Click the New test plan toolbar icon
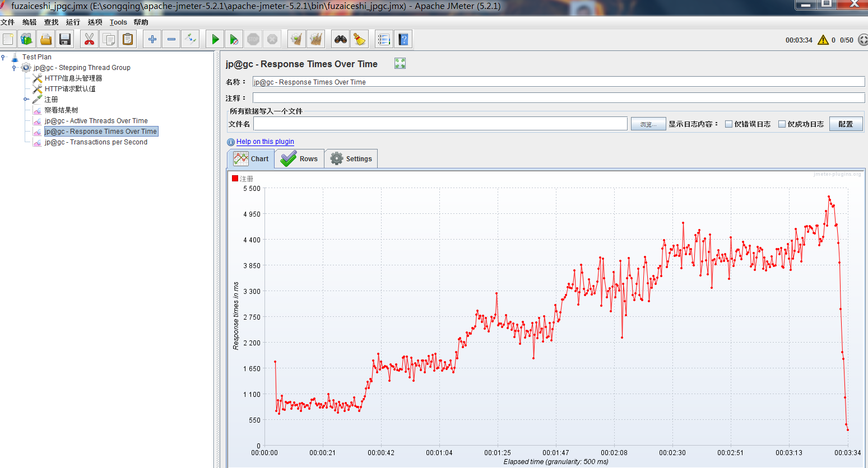 [x=8, y=39]
